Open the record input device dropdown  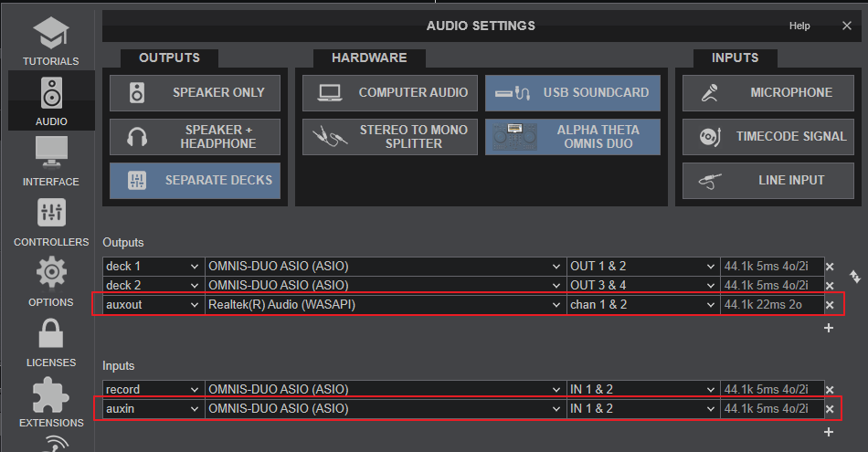click(385, 389)
